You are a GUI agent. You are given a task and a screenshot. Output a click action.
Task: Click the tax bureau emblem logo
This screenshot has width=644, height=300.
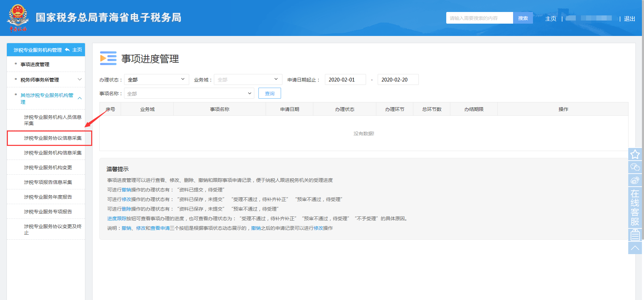pyautogui.click(x=18, y=18)
